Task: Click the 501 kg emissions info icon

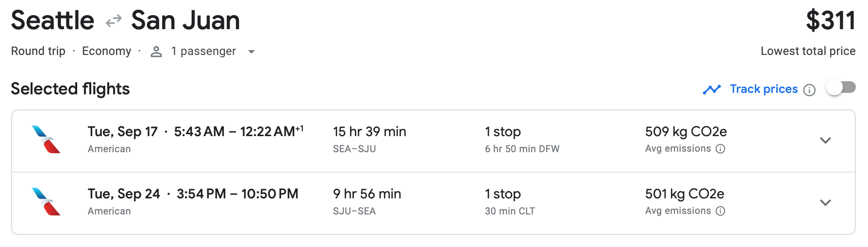Action: [720, 211]
